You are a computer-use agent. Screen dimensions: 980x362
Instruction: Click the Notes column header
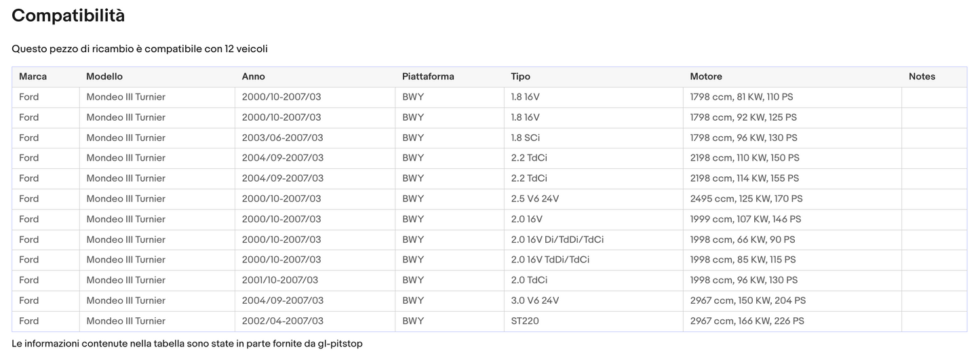pyautogui.click(x=922, y=77)
